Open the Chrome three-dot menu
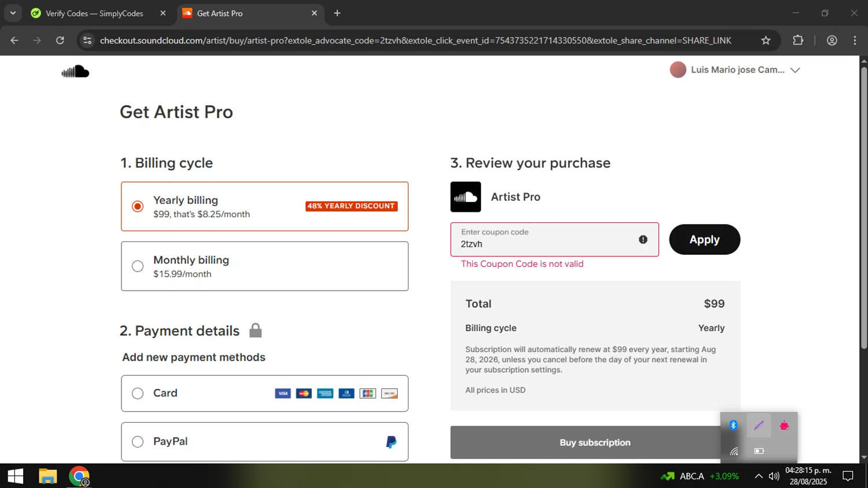Screen dimensions: 868x488 (x=855, y=41)
